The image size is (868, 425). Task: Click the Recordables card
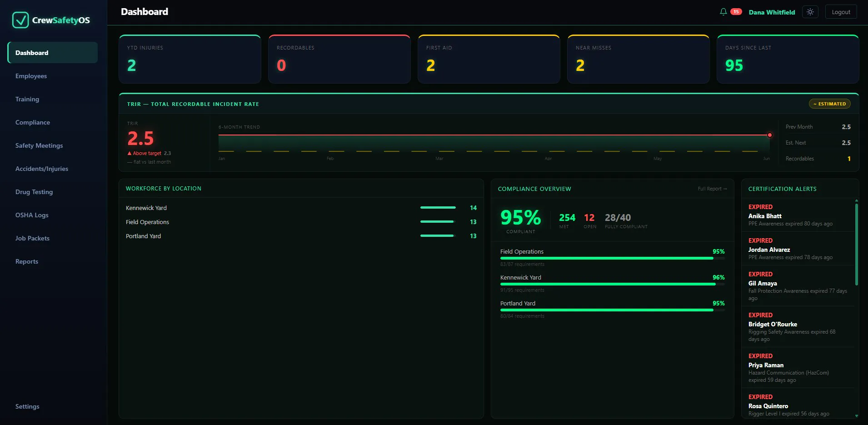(x=339, y=59)
